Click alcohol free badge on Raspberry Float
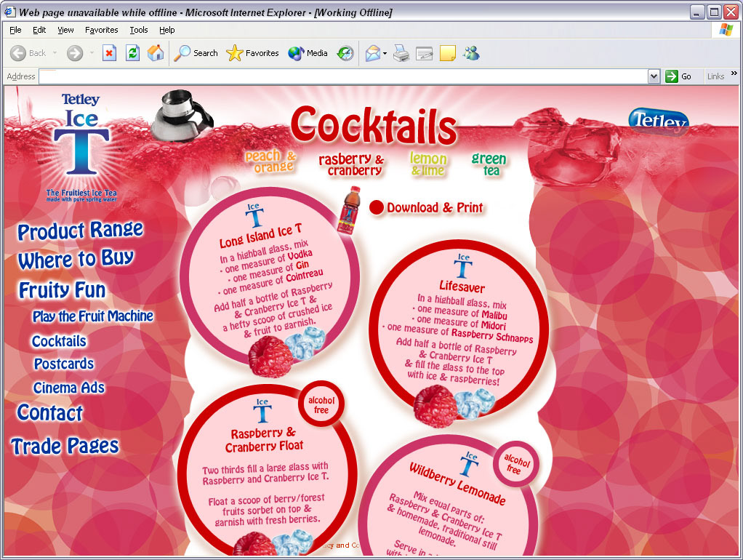743x560 pixels. tap(321, 404)
